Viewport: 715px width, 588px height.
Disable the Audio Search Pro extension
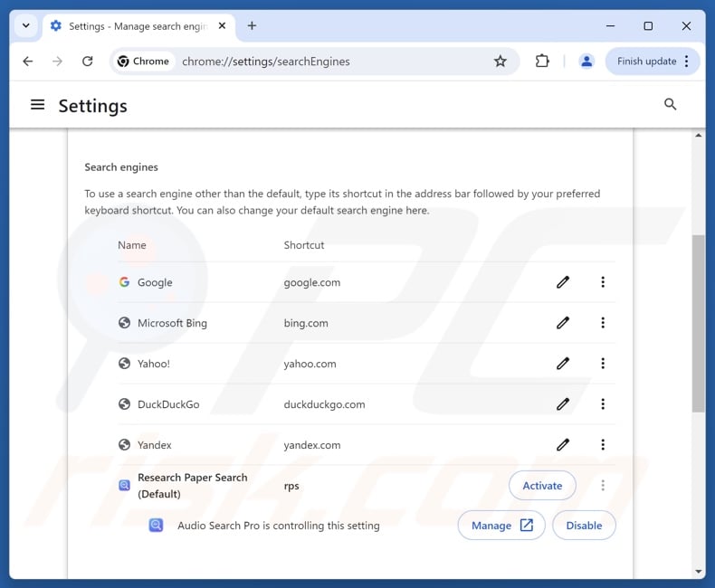(584, 526)
